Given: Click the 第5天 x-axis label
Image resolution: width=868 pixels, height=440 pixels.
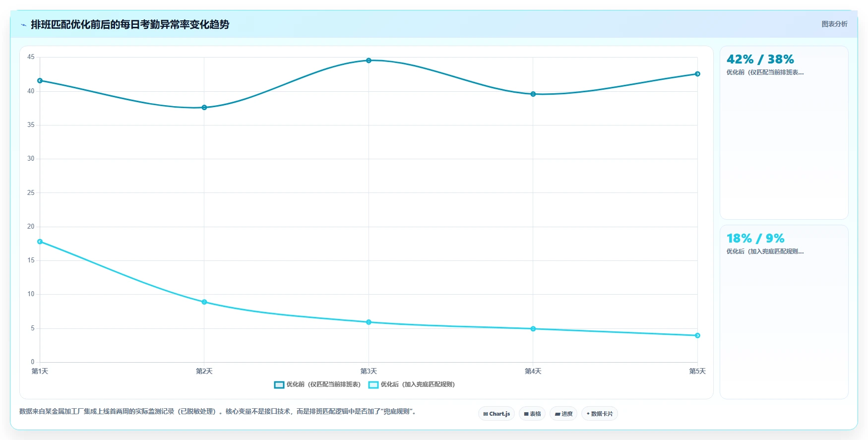Looking at the screenshot, I should point(697,371).
